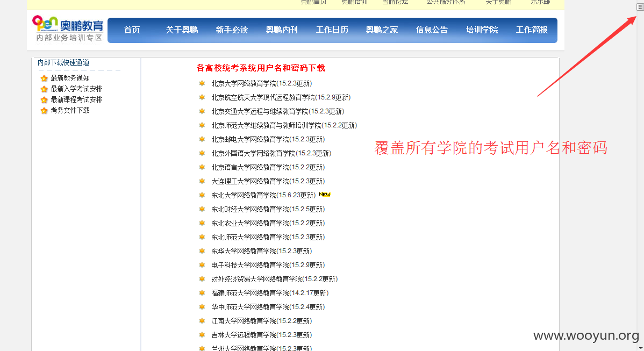Open 北京航空航天大学现代远程教育学院 link
The width and height of the screenshot is (644, 351).
point(281,97)
